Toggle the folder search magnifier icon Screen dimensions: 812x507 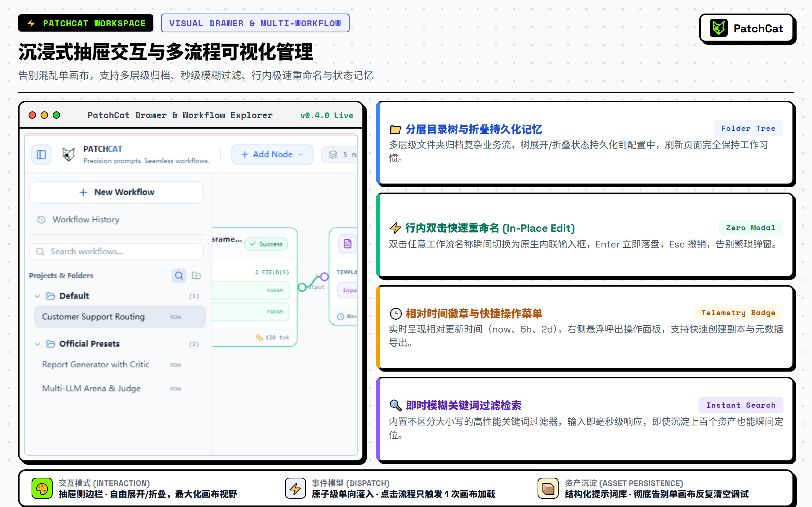(x=179, y=276)
